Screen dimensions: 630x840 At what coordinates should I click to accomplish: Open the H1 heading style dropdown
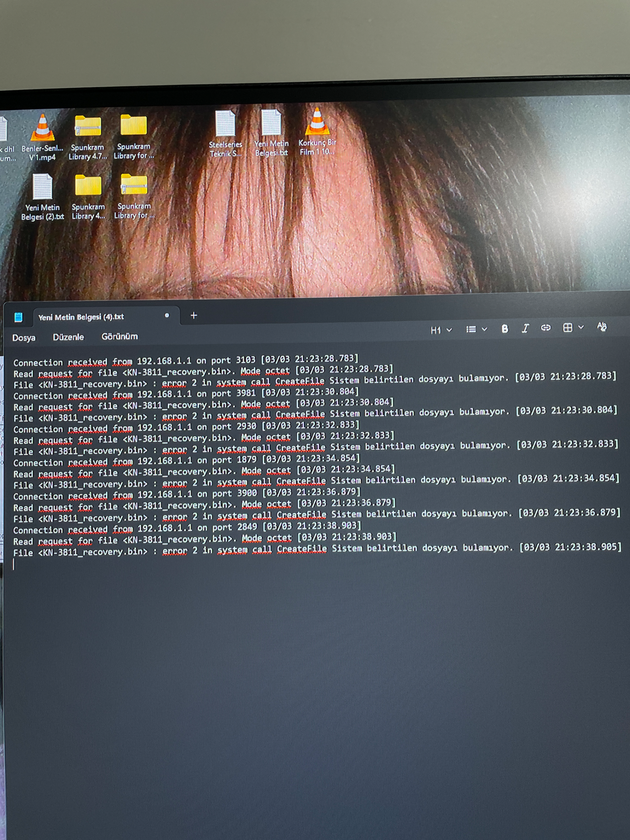click(441, 330)
